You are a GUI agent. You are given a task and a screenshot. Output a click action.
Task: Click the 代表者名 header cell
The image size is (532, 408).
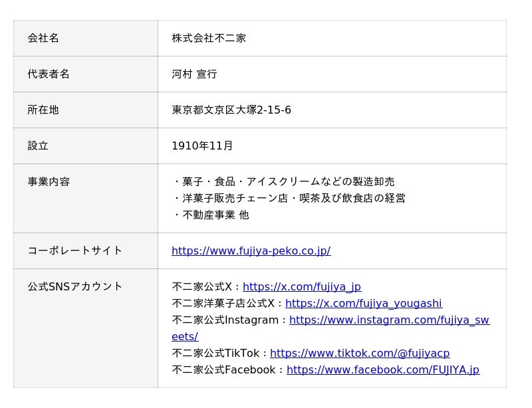pos(86,74)
